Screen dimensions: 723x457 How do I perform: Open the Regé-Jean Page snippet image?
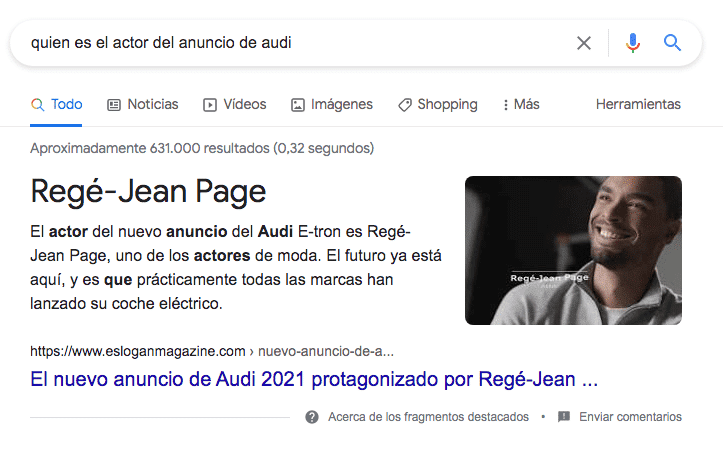(x=573, y=250)
